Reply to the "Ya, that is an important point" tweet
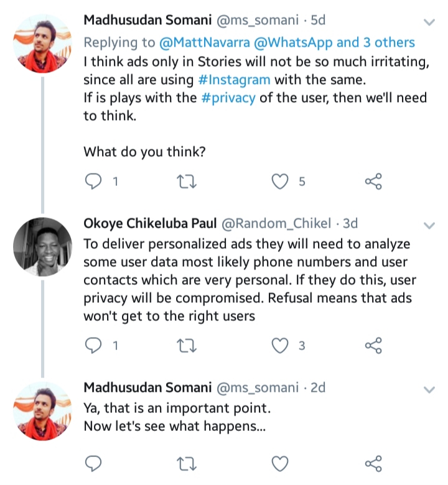Screen dimensions: 448x485 [x=93, y=463]
